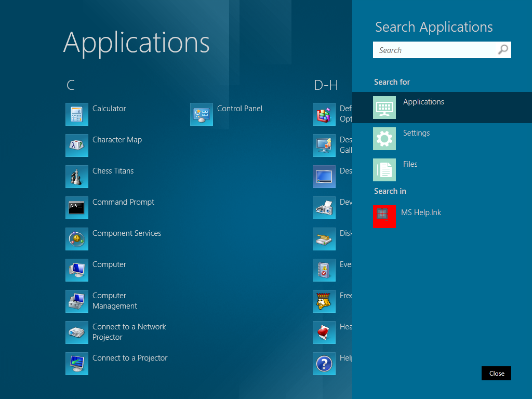This screenshot has width=532, height=399.
Task: Click the printer and camera Devices icon
Action: coord(324,208)
